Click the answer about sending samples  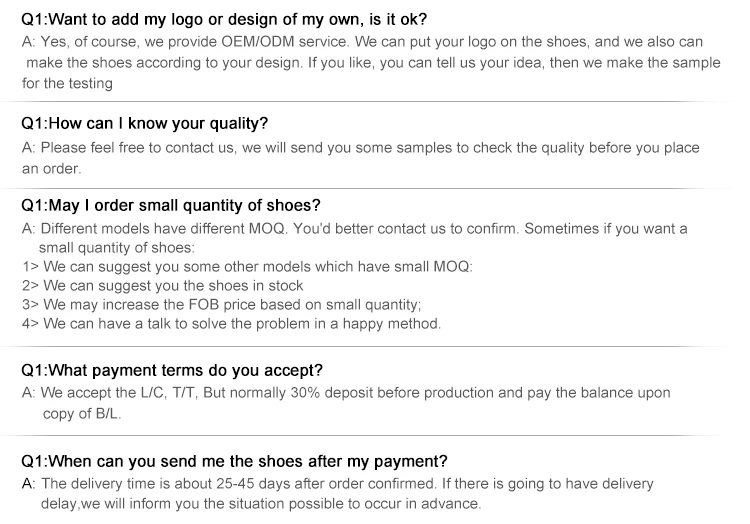[360, 148]
